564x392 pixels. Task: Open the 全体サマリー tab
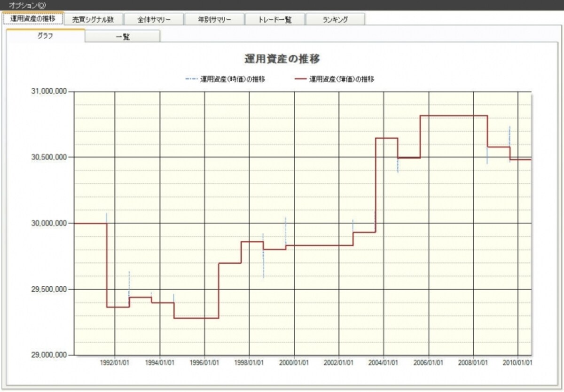(154, 19)
